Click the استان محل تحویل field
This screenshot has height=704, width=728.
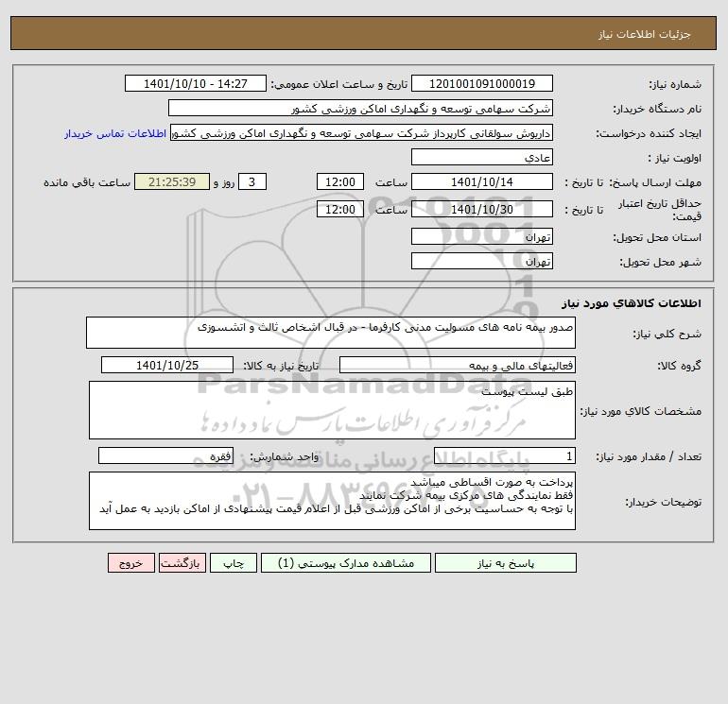pos(482,236)
